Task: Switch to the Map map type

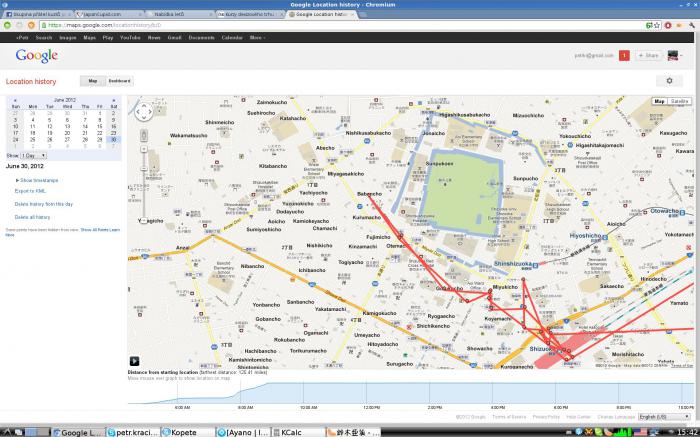Action: tap(659, 101)
